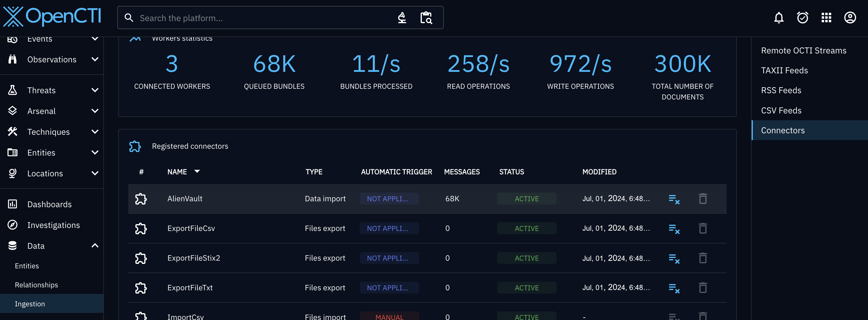Expand the Arsenal menu chevron
Screen dimensions: 868x320
point(95,111)
